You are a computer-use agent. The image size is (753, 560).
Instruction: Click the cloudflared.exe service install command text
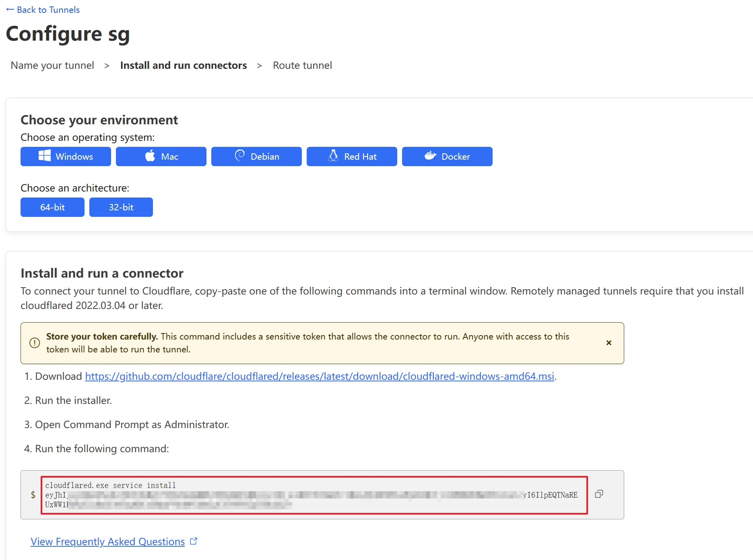point(110,485)
